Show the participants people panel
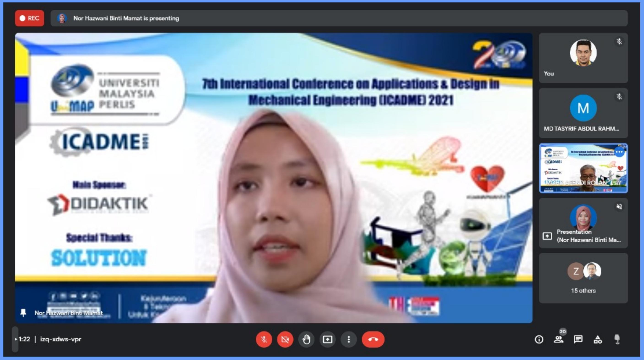Image resolution: width=644 pixels, height=360 pixels. pos(558,339)
